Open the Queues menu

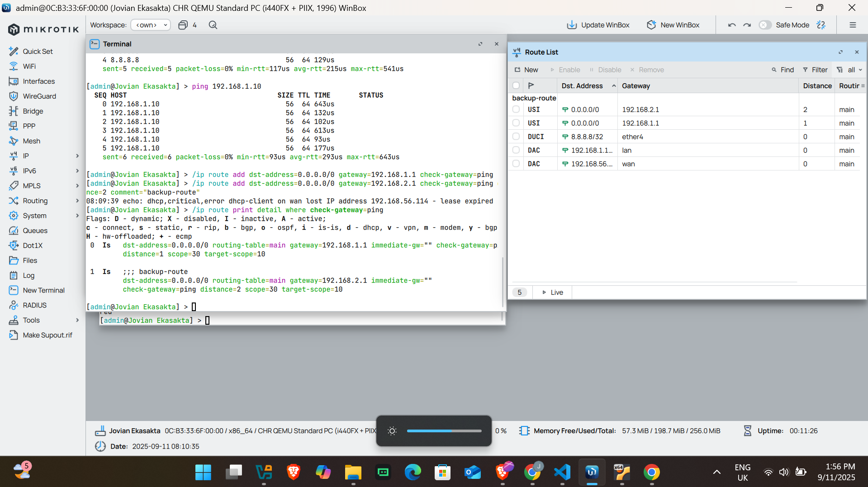click(35, 230)
